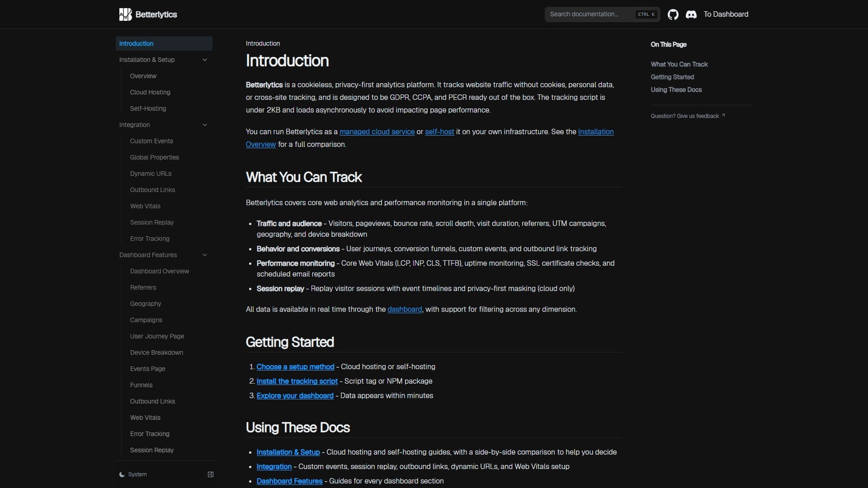This screenshot has width=868, height=488.
Task: Click the On This Page heading
Action: [668, 44]
